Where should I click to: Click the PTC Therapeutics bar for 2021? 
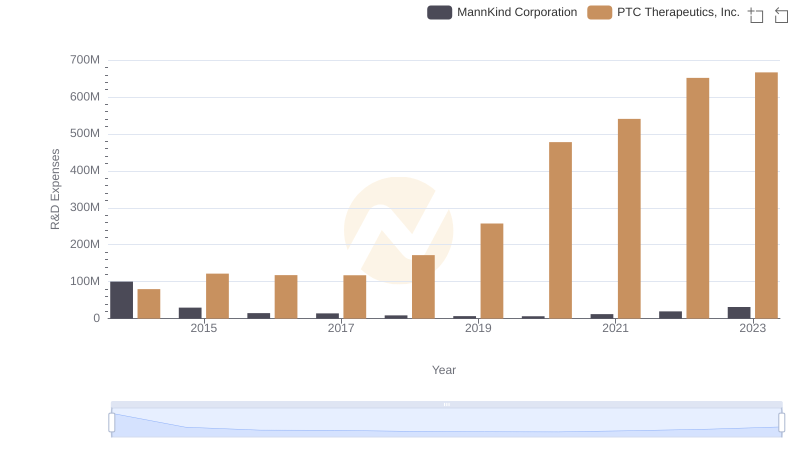click(x=629, y=219)
